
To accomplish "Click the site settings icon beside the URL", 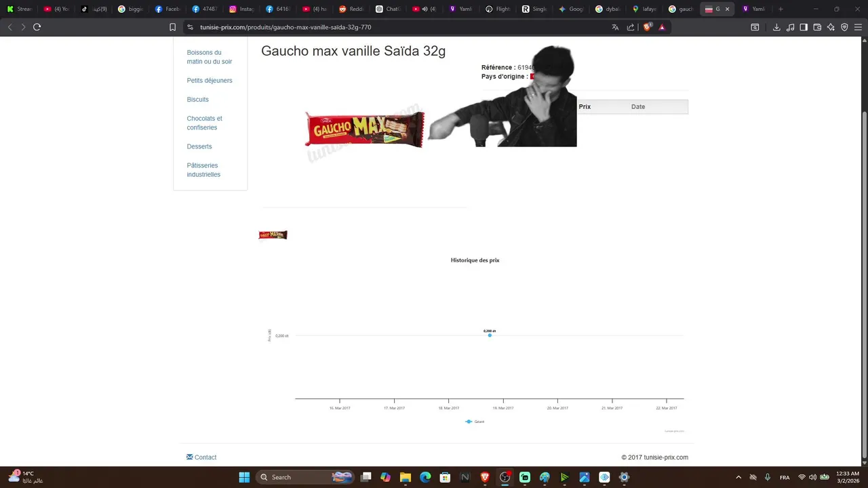I will point(190,27).
